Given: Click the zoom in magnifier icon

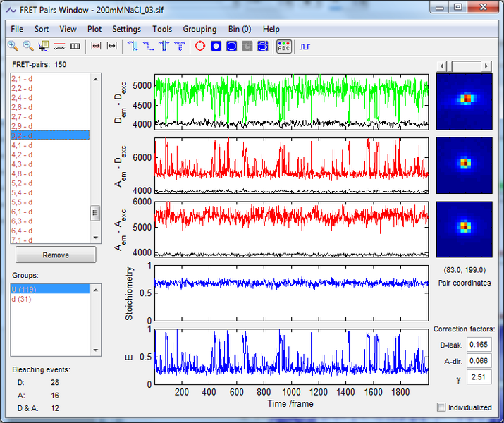Looking at the screenshot, I should (x=13, y=47).
